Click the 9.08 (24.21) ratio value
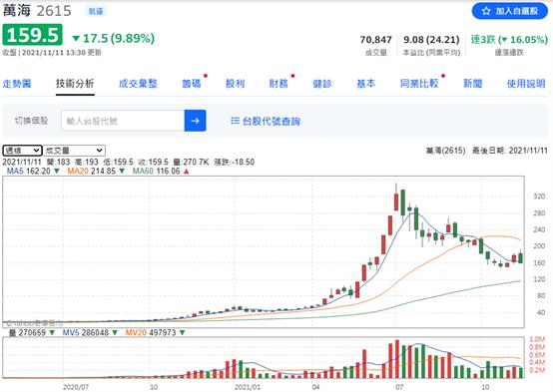Image resolution: width=553 pixels, height=392 pixels. (431, 40)
